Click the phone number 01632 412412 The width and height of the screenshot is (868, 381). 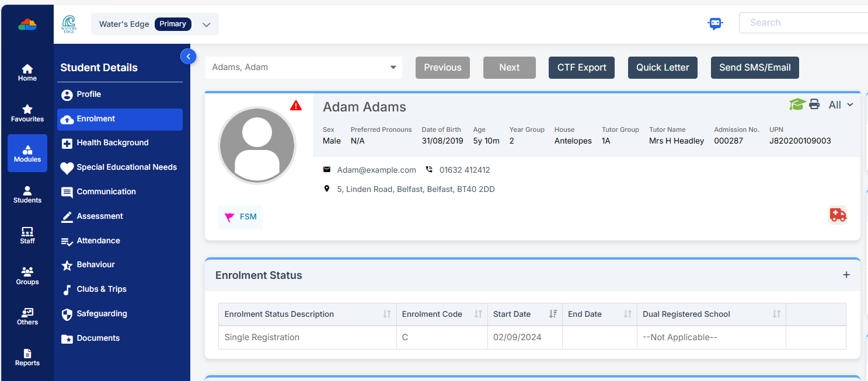tap(465, 170)
